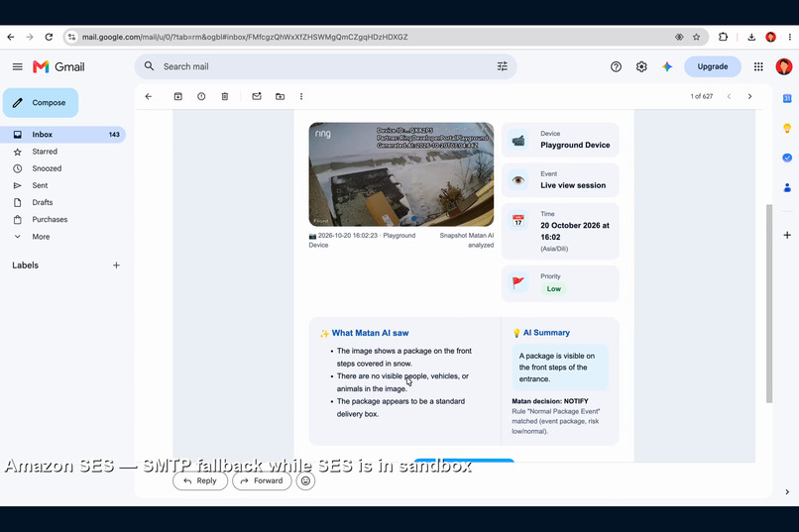Open the Inbox folder
Image resolution: width=799 pixels, height=532 pixels.
click(x=62, y=135)
